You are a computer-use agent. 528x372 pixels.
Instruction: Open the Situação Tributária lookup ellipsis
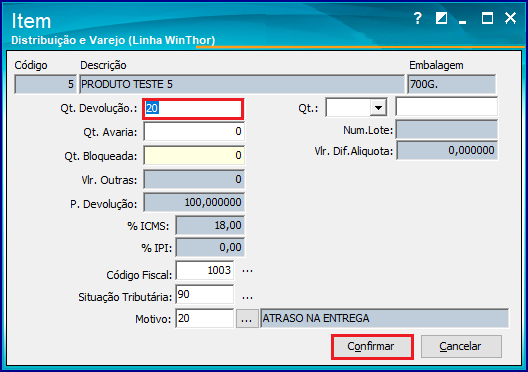248,297
